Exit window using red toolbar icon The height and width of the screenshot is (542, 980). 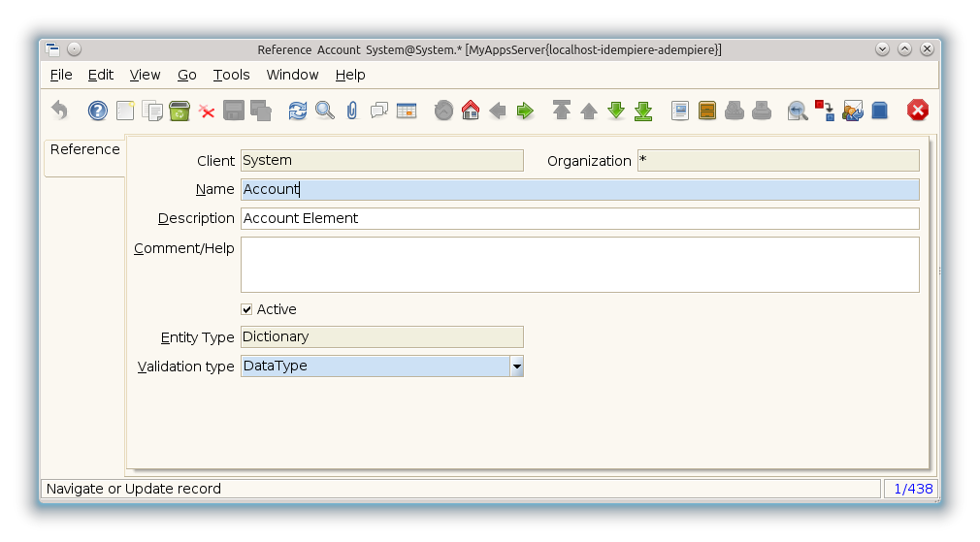point(917,111)
